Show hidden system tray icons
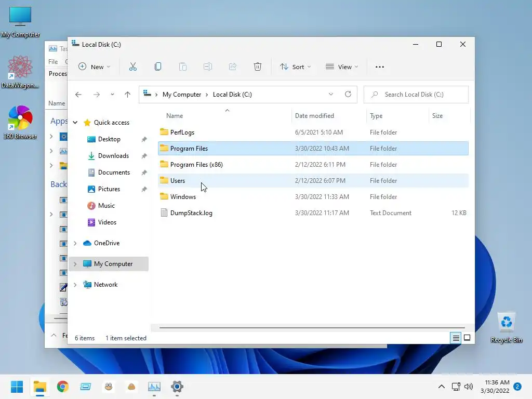Viewport: 532px width, 399px height. point(442,387)
